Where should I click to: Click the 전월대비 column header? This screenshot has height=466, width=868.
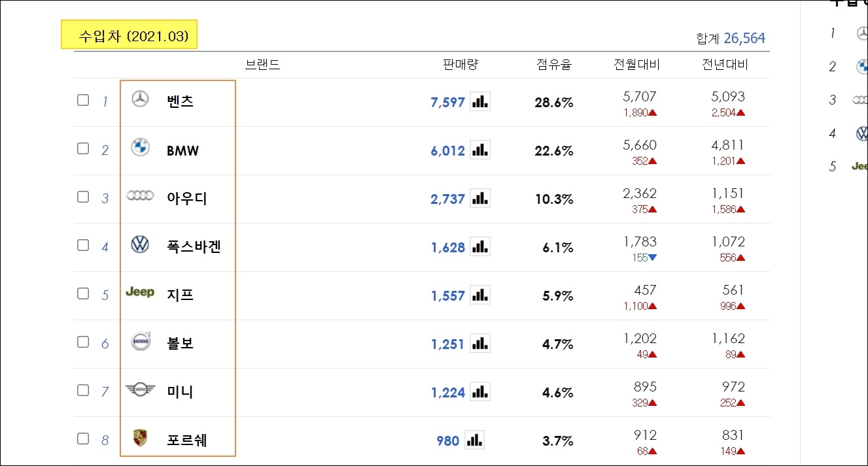636,65
